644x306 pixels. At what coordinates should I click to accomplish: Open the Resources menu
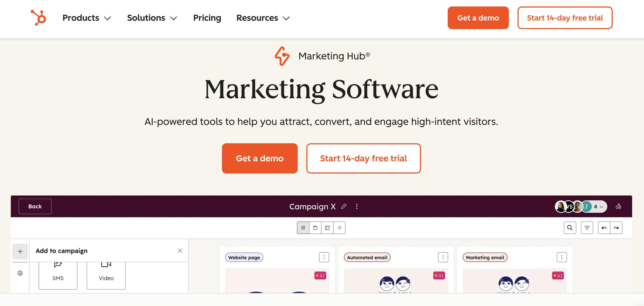tap(262, 18)
